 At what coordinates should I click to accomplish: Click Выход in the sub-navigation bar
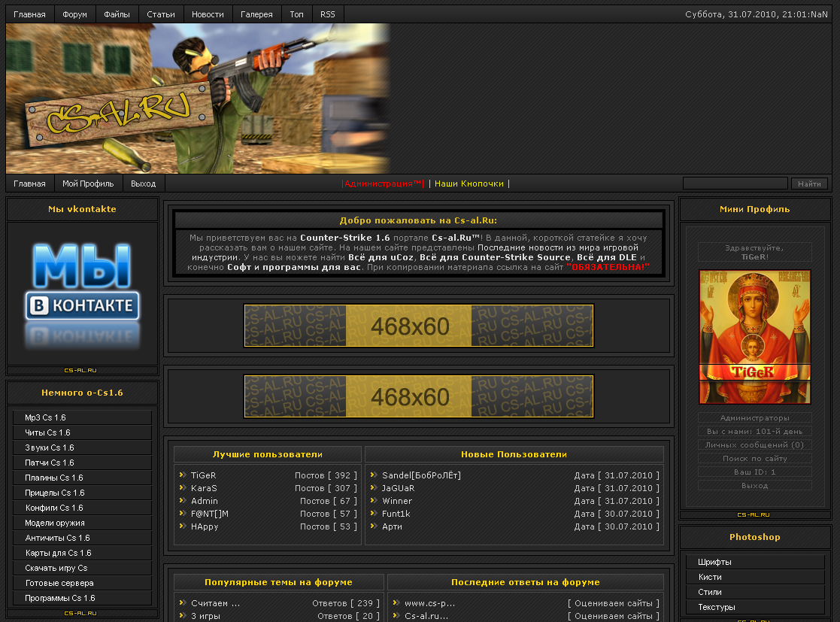point(143,184)
